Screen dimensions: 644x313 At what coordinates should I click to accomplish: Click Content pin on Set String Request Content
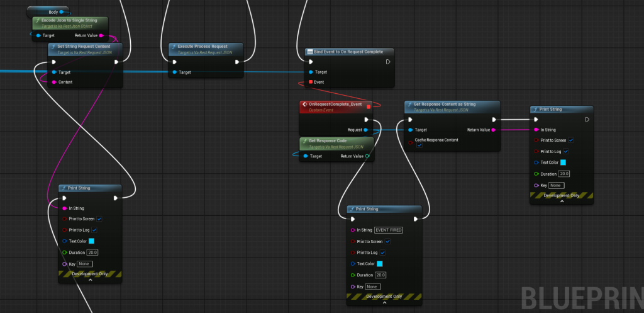click(x=54, y=82)
